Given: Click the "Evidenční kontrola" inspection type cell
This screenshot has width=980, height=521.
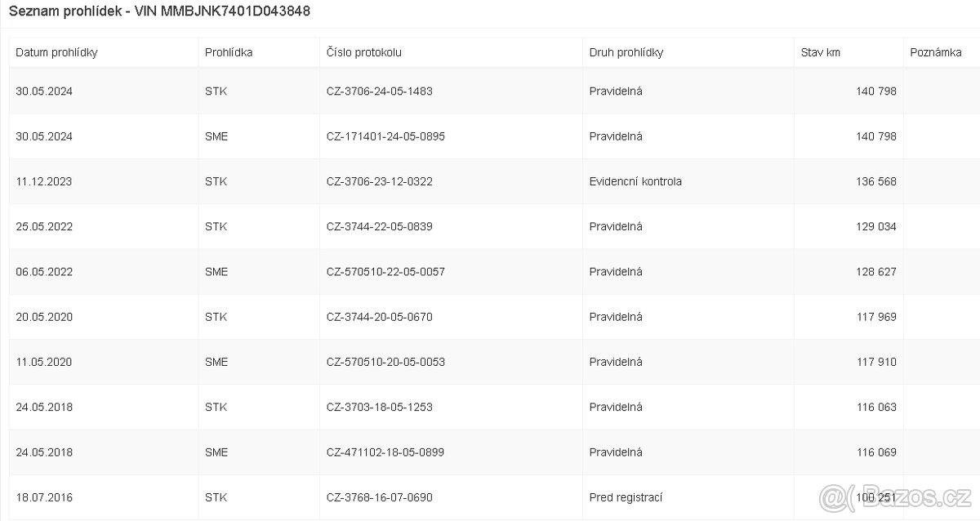Looking at the screenshot, I should tap(635, 181).
